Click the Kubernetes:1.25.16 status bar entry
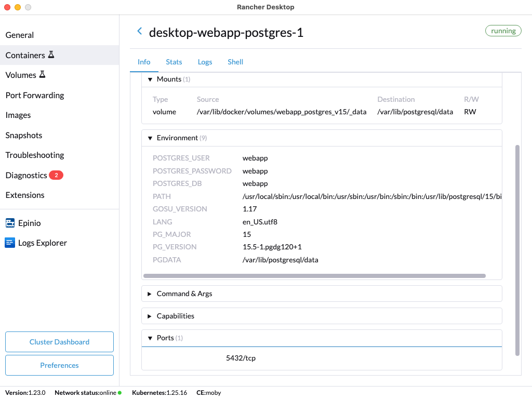Viewport: 532px width, 399px height. pyautogui.click(x=159, y=393)
